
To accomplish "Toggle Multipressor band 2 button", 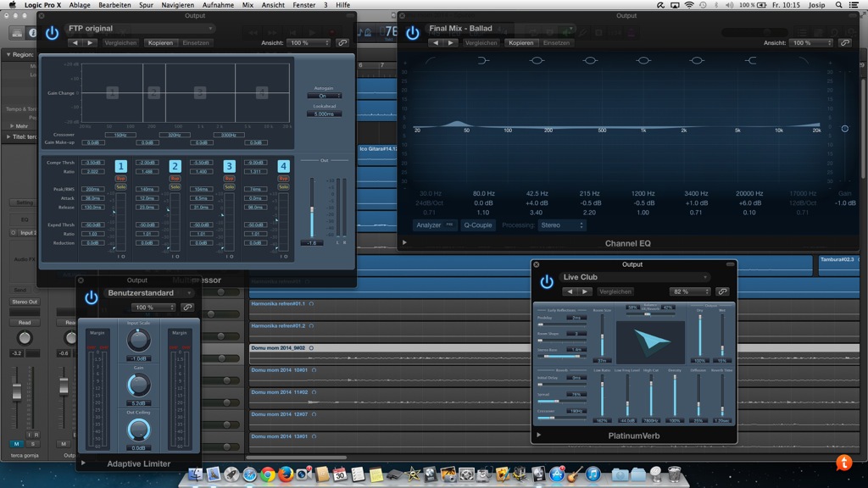I will pyautogui.click(x=175, y=166).
